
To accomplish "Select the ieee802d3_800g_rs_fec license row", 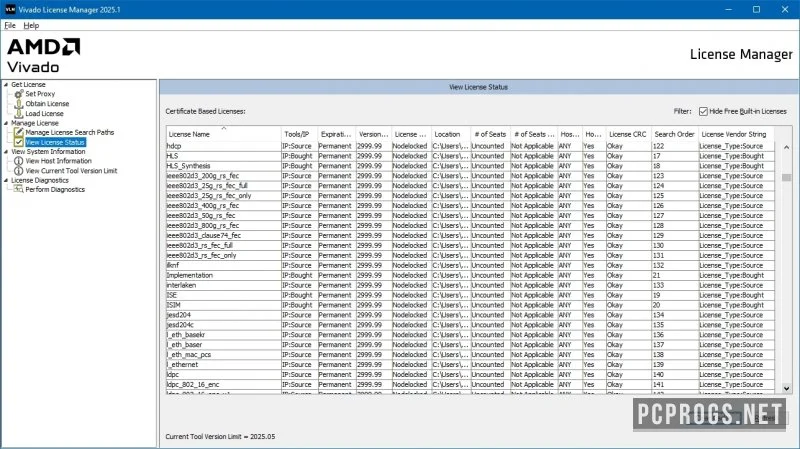I will tap(470, 226).
